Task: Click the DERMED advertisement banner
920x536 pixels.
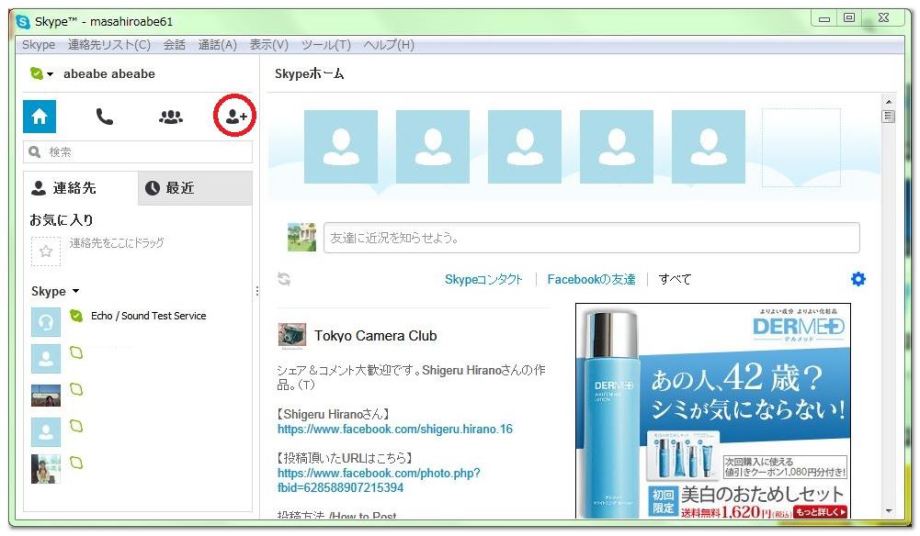Action: [x=713, y=411]
